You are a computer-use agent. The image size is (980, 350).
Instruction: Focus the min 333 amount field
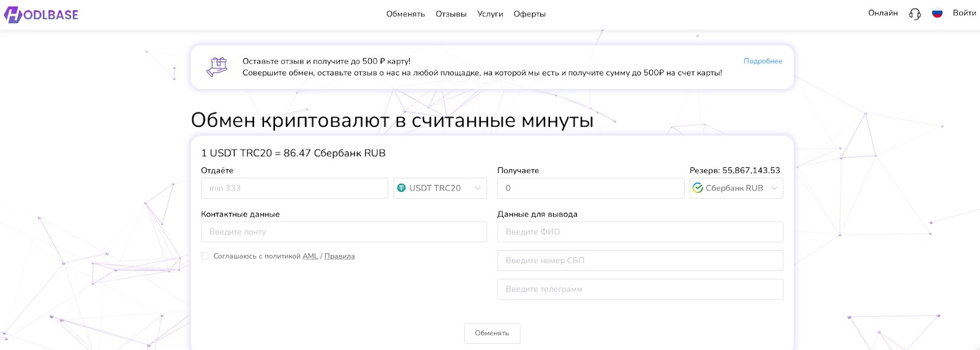click(295, 188)
